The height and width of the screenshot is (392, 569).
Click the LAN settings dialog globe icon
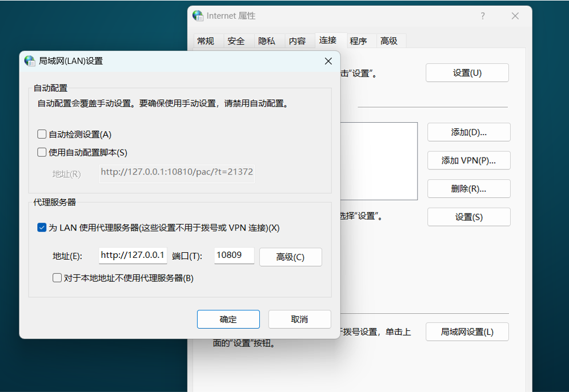click(x=30, y=61)
